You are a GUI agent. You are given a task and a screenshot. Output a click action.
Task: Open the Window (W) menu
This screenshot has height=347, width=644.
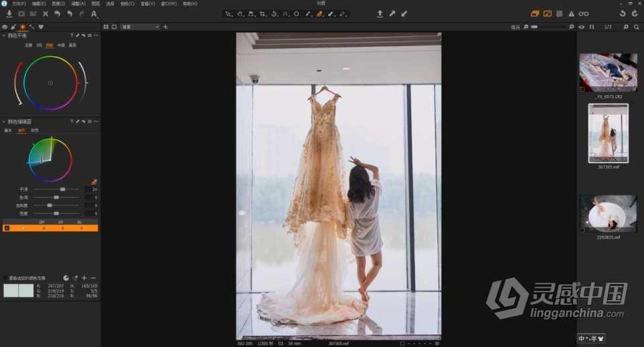pyautogui.click(x=169, y=3)
